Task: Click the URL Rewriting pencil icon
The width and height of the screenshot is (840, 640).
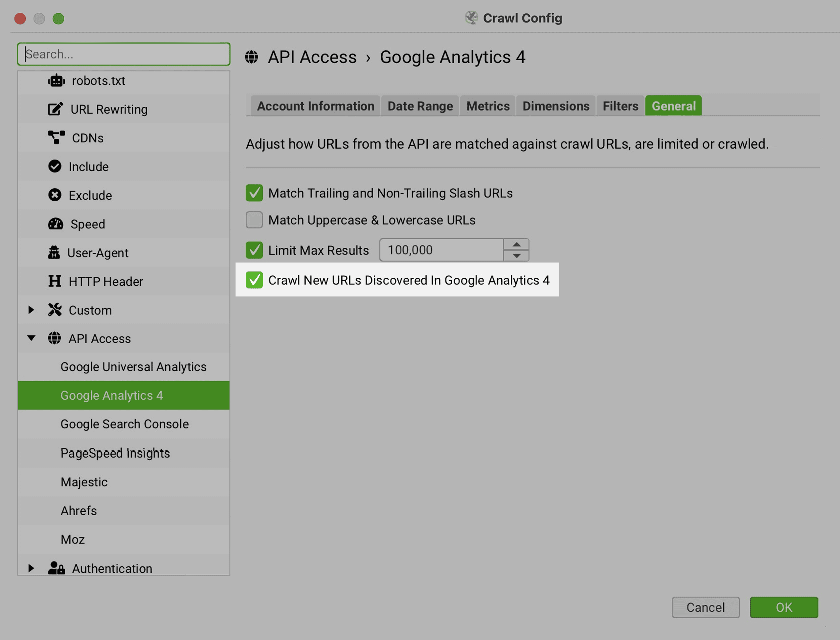Action: pyautogui.click(x=55, y=109)
